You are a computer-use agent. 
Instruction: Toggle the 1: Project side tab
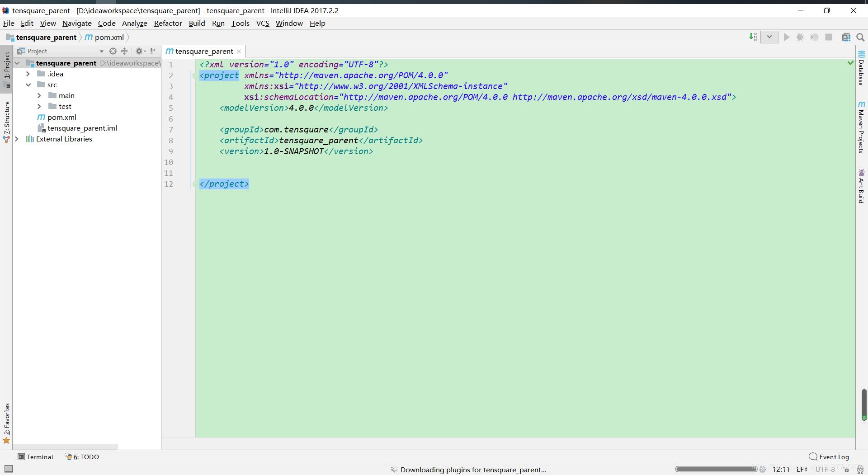[6, 68]
